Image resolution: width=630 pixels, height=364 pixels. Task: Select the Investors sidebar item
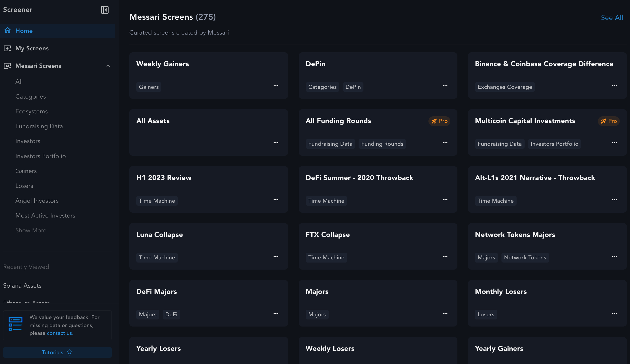coord(28,141)
